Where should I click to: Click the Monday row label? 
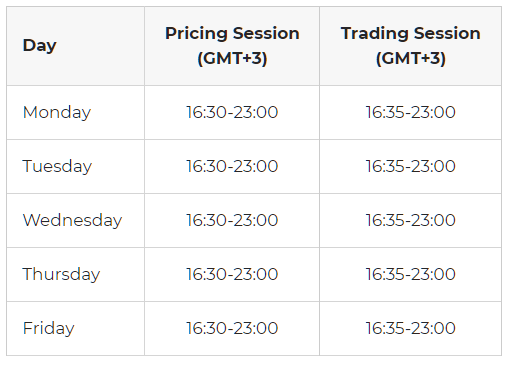tap(57, 112)
